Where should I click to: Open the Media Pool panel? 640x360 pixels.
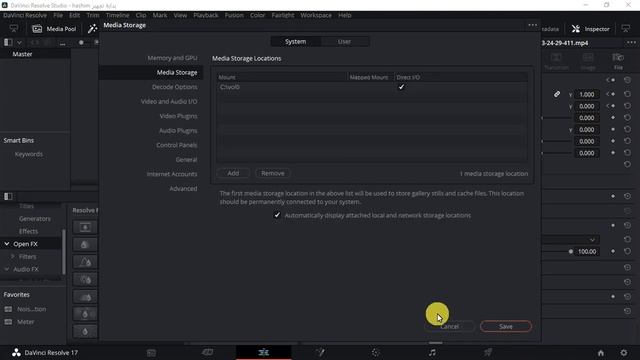54,29
